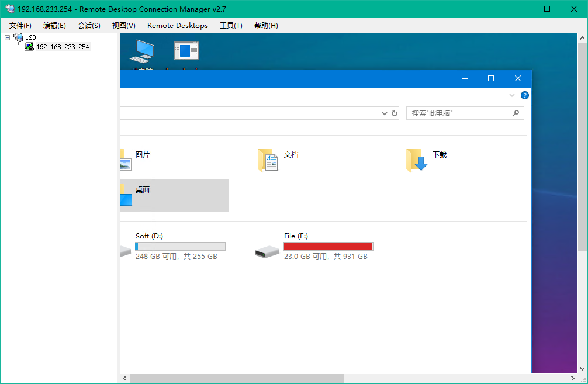
Task: Click the scroll right arrow
Action: 572,378
